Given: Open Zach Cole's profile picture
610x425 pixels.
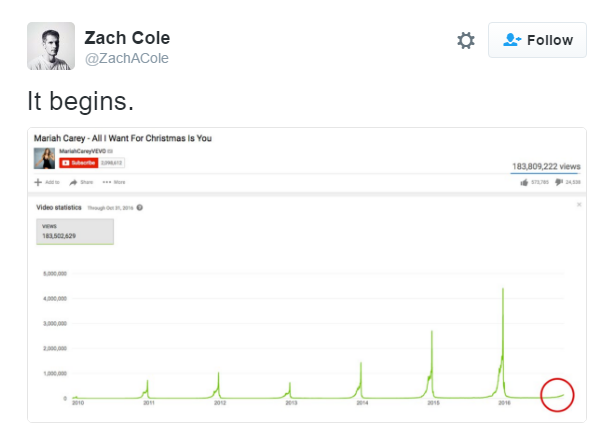Looking at the screenshot, I should (51, 46).
